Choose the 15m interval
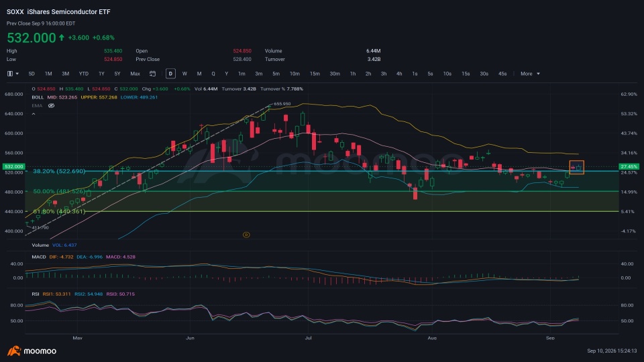Screen dimensions: 644x362 coord(315,74)
